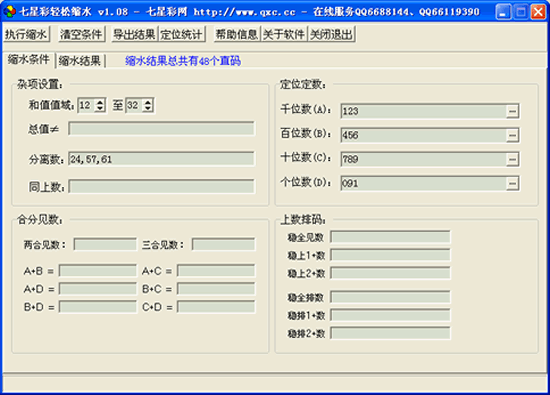Screen dimensions: 550x395
Task: Click the 个位数(D) field showing 091
Action: pyautogui.click(x=423, y=183)
